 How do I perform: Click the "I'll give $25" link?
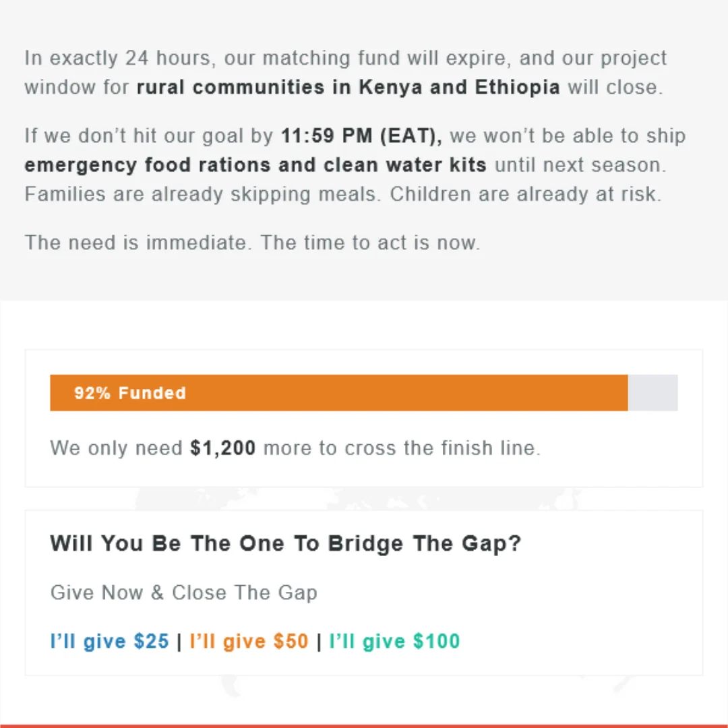109,641
